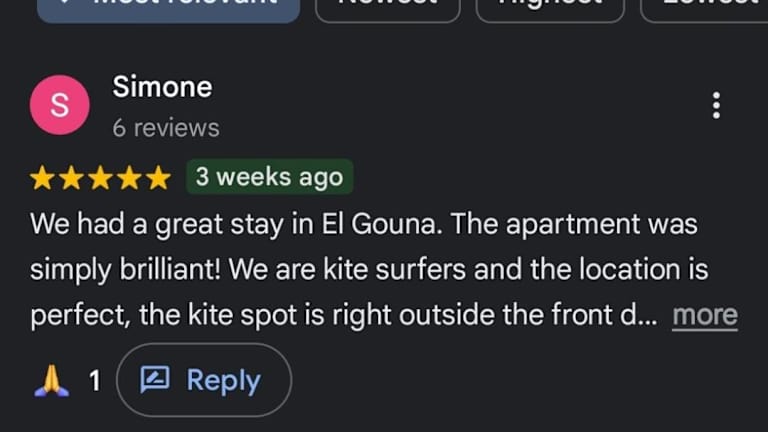Click the fifth yellow rating star

[158, 179]
